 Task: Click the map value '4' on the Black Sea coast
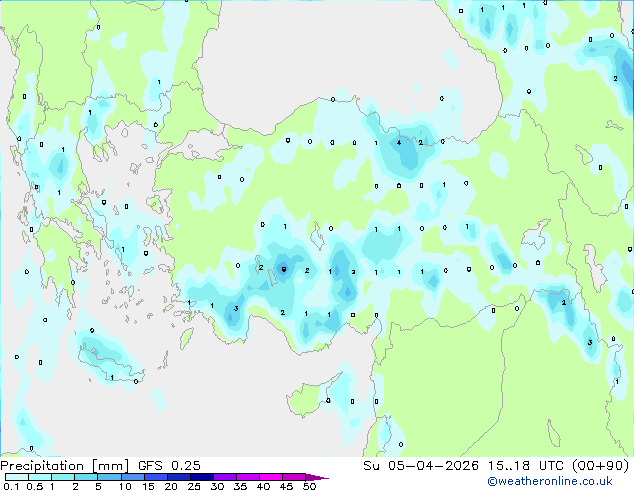(x=399, y=142)
